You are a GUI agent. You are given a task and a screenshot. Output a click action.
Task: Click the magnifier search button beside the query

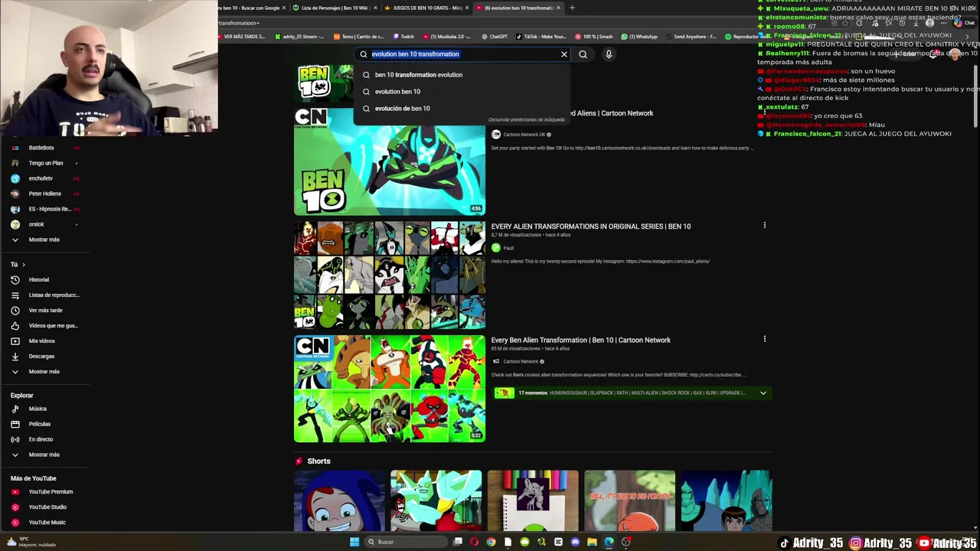tap(583, 54)
